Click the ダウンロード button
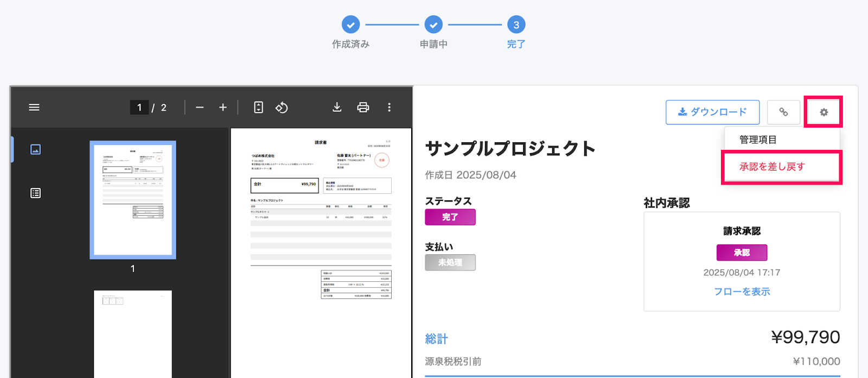The image size is (868, 378). click(x=713, y=112)
